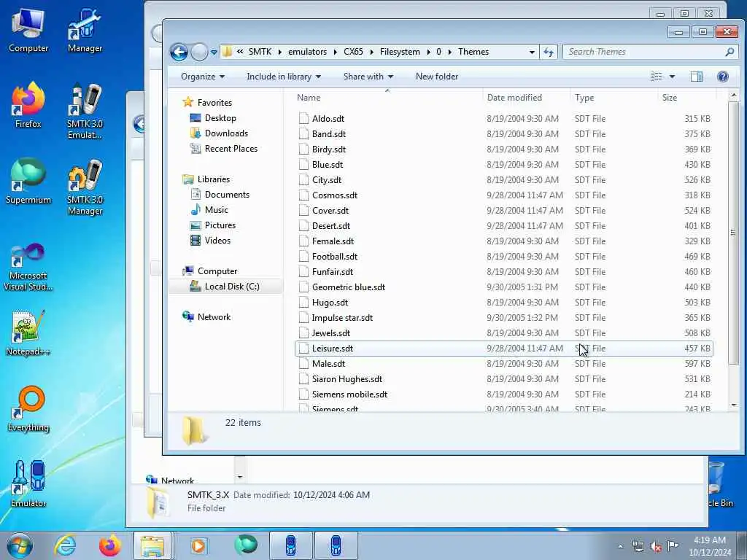Image resolution: width=747 pixels, height=560 pixels.
Task: Open the network tray icon
Action: [638, 546]
